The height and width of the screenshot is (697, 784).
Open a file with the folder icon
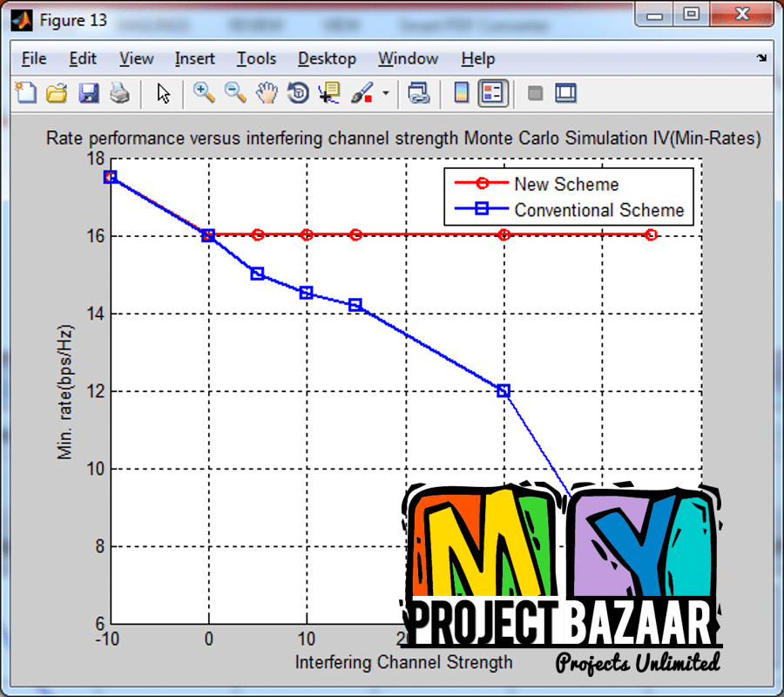[x=57, y=93]
